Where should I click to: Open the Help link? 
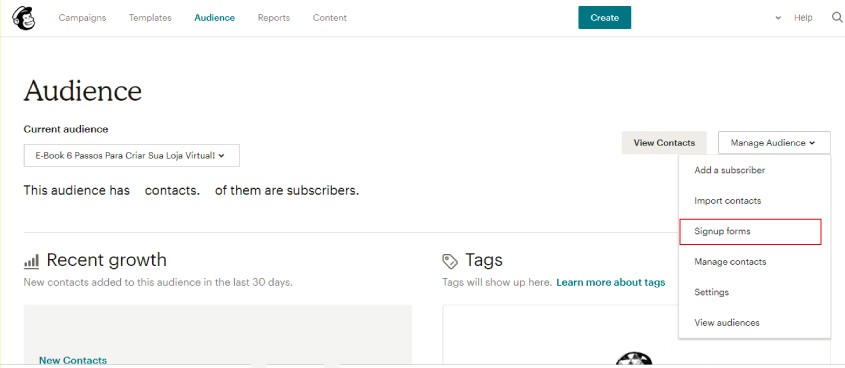pos(802,18)
